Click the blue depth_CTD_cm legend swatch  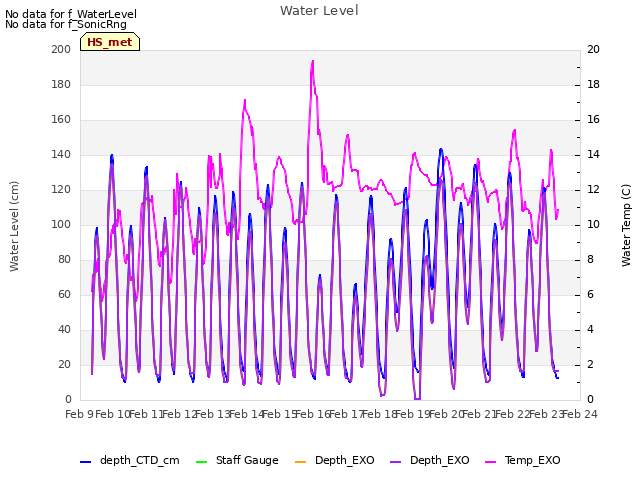pos(86,462)
